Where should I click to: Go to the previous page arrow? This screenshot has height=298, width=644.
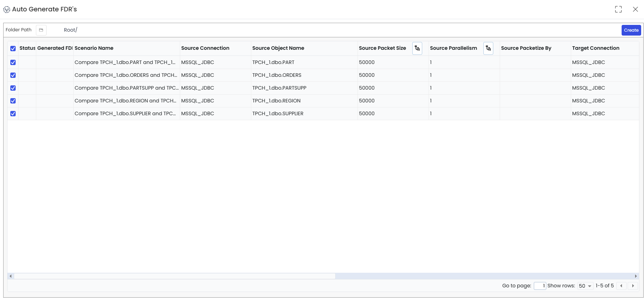621,286
